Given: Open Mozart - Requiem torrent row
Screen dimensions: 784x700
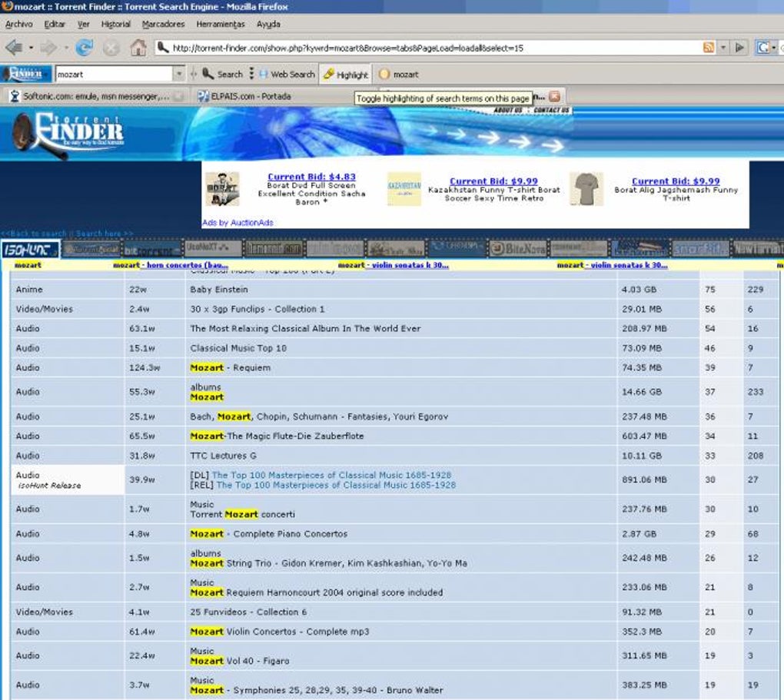Looking at the screenshot, I should coord(231,367).
